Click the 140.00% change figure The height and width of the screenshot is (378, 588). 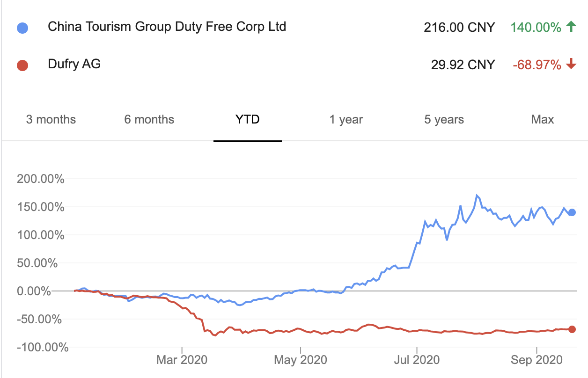[x=536, y=27]
